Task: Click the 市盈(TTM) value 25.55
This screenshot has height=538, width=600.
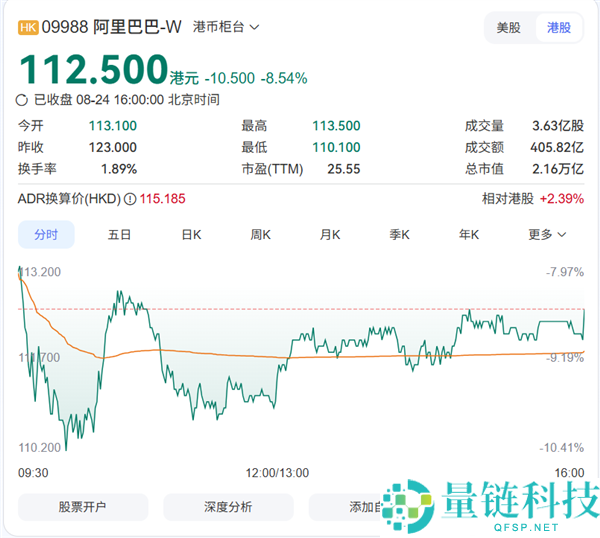Action: click(344, 169)
